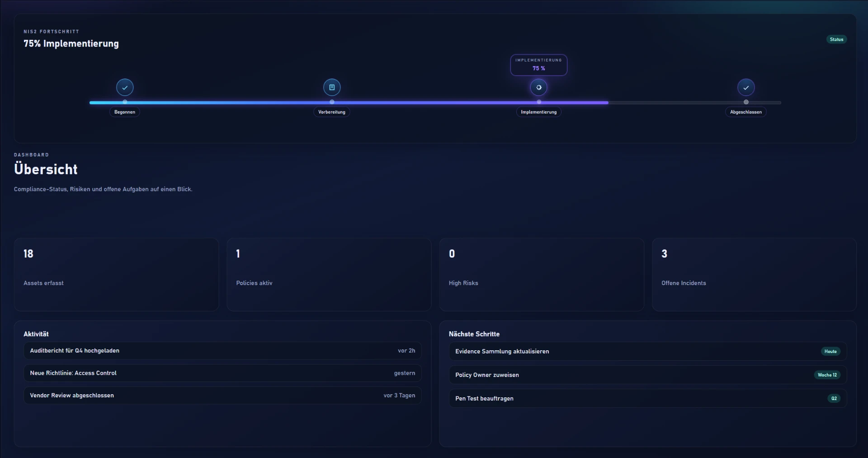
Task: Click the Abgeschlossen marker dot on the track
Action: [x=746, y=102]
